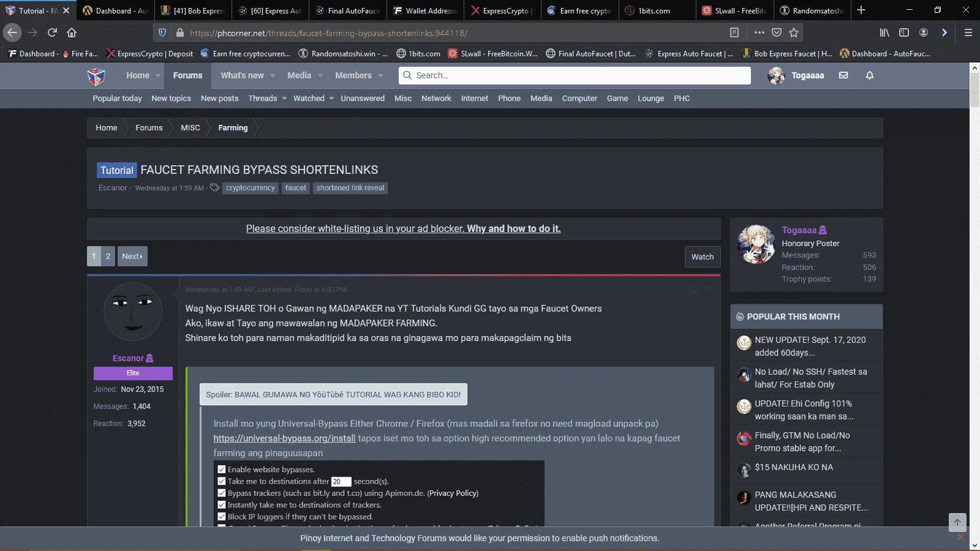
Task: Click the bookmark icon on first post
Action: coord(694,290)
